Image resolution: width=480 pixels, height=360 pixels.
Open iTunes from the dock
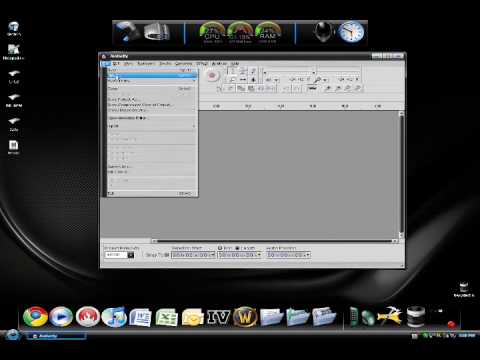(x=114, y=316)
